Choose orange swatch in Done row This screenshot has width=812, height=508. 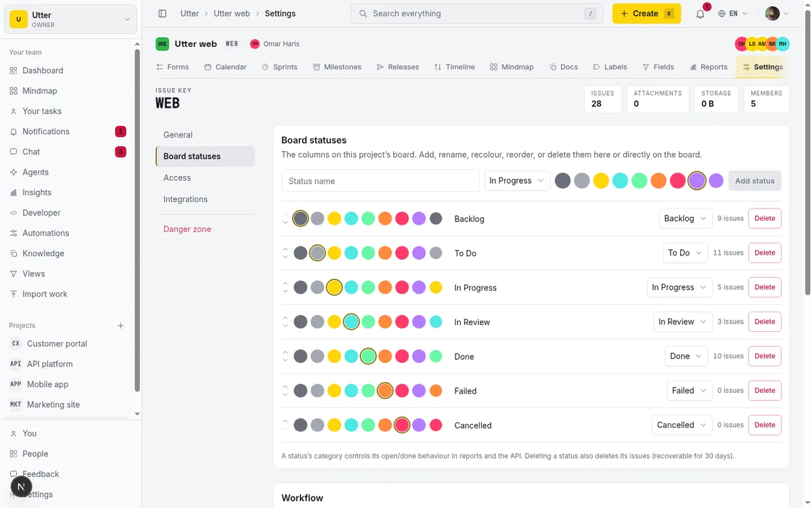(x=385, y=356)
